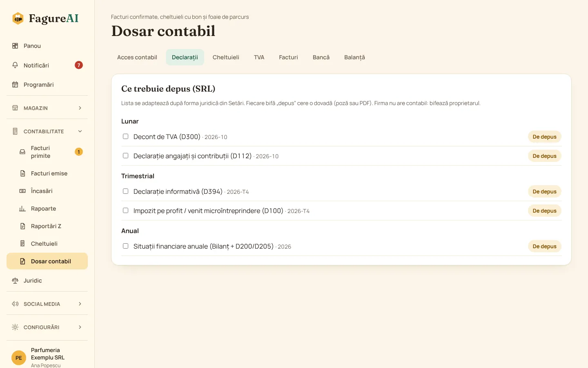Switch to the TVA tab

(x=259, y=57)
